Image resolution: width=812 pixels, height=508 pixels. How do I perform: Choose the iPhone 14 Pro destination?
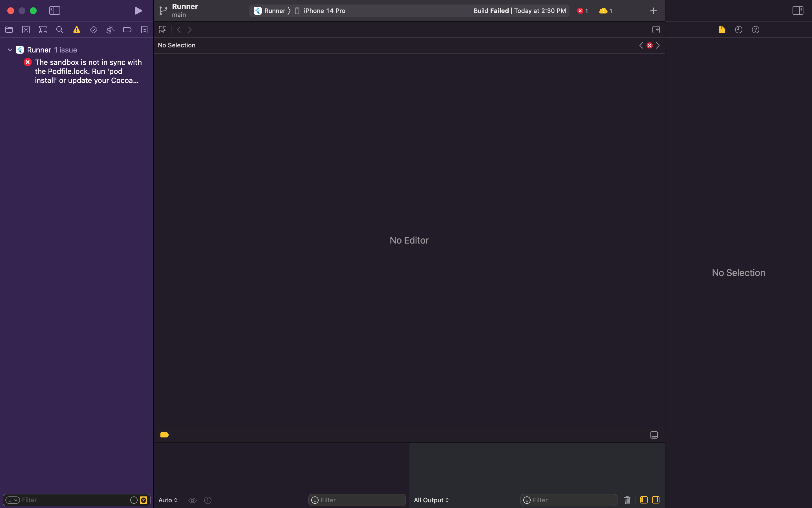tap(320, 11)
